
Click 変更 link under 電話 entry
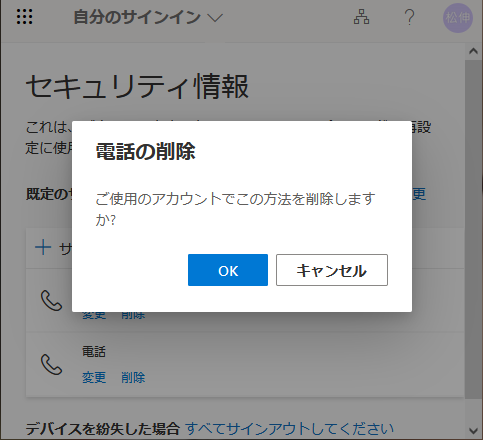click(x=94, y=379)
